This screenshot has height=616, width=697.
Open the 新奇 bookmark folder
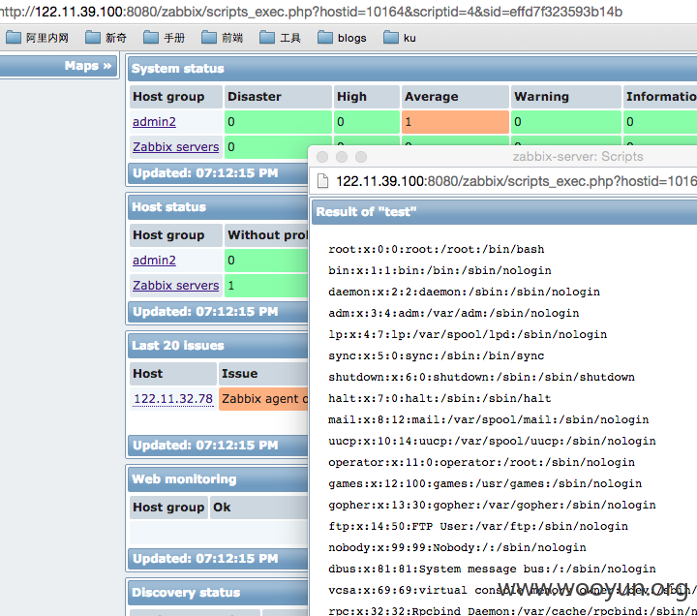106,38
